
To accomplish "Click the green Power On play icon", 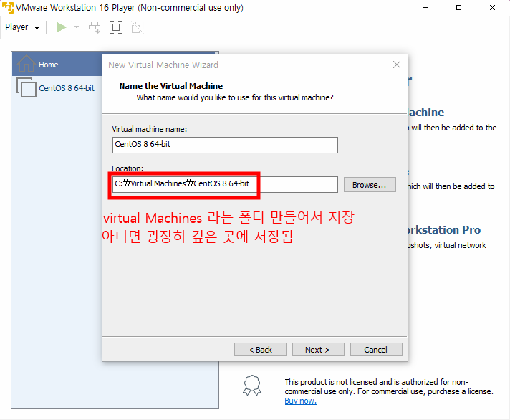I will pyautogui.click(x=61, y=27).
